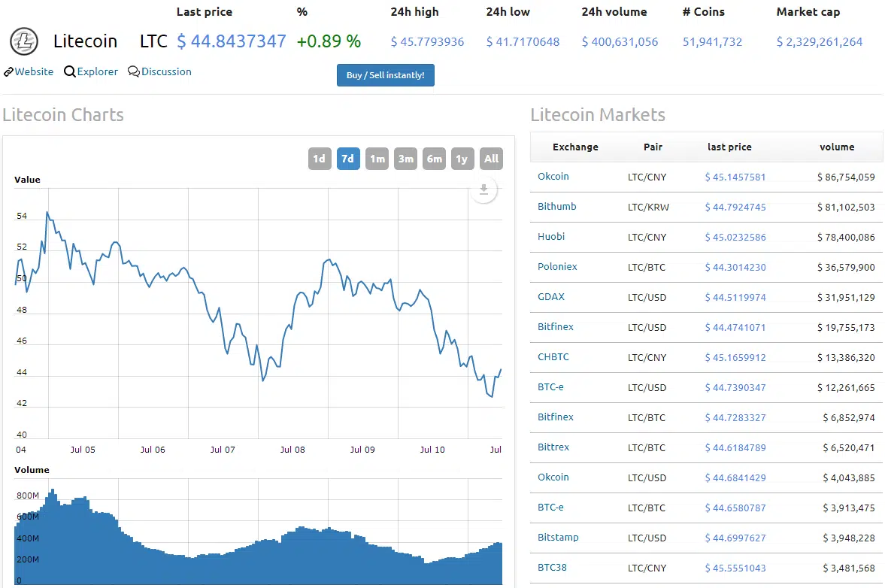Click the price $ 44.4741071
Screen dimensions: 885x588
(x=735, y=327)
